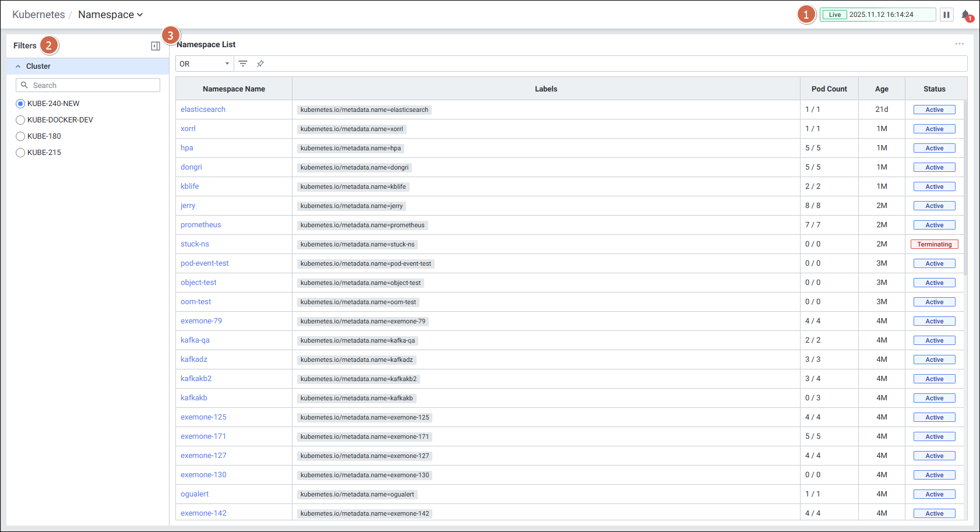Open the elasticsearch namespace link
Screen dimensions: 980x532
tap(203, 110)
